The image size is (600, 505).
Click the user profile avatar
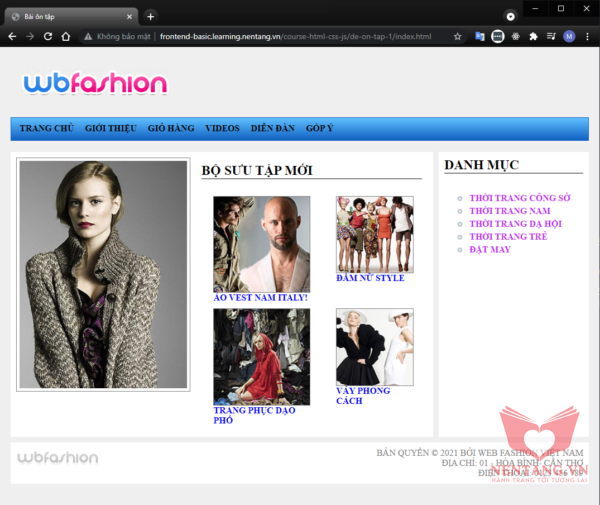569,37
